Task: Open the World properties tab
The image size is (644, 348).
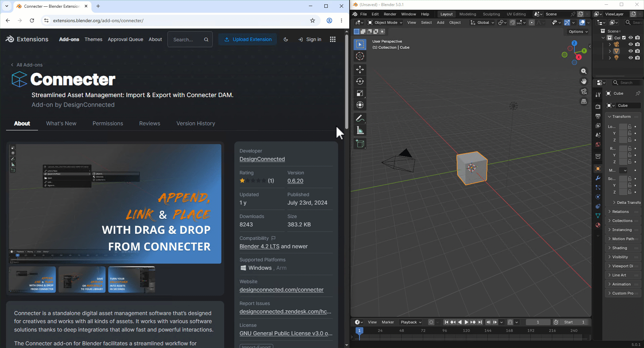Action: click(x=598, y=144)
